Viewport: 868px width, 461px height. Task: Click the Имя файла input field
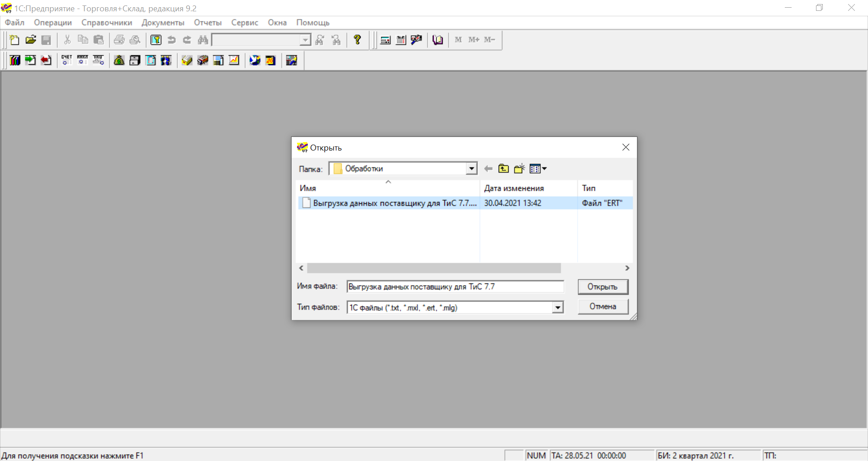pos(455,287)
